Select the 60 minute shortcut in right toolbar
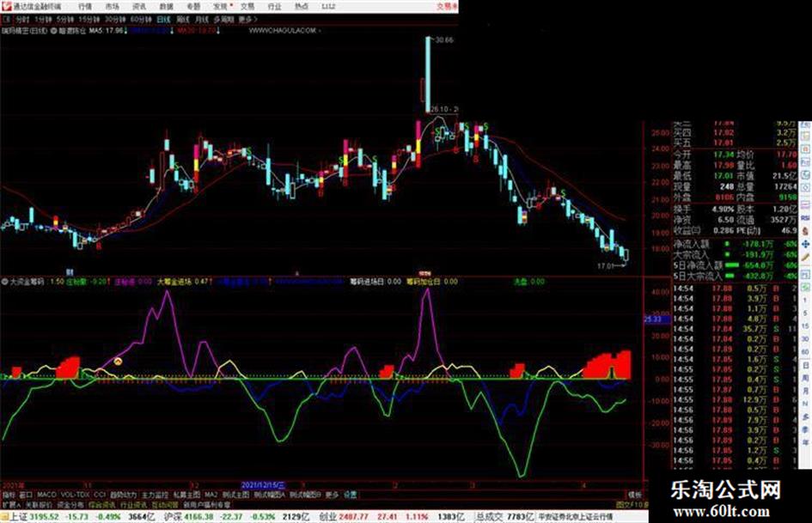812x523 pixels. click(805, 352)
